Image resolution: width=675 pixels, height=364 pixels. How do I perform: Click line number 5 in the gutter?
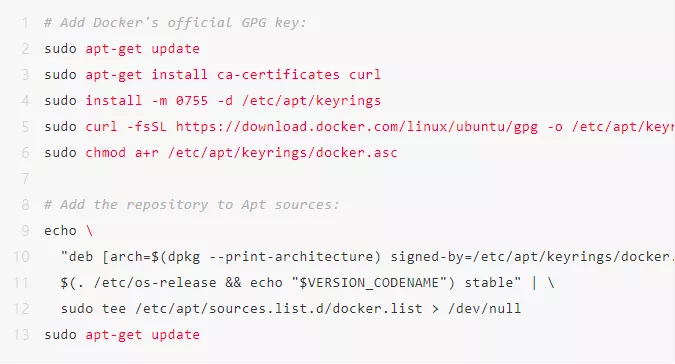coord(25,126)
